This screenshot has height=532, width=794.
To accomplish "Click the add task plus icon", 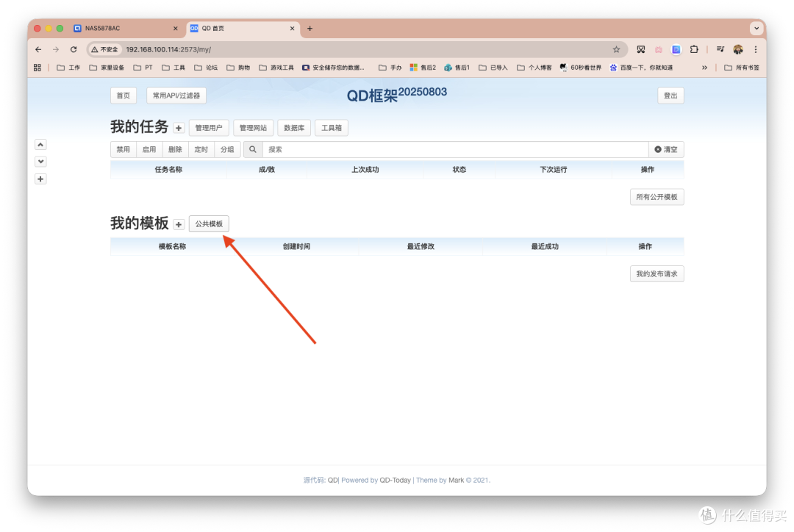I will click(178, 128).
